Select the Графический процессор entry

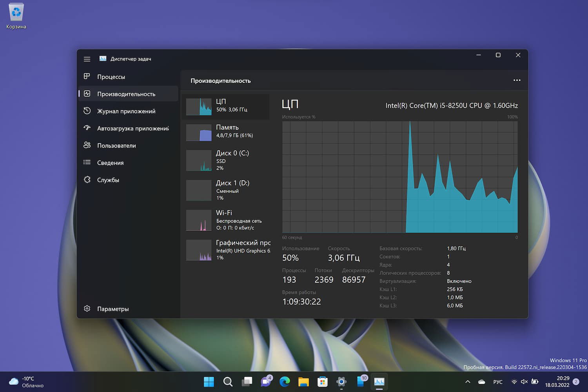point(225,250)
